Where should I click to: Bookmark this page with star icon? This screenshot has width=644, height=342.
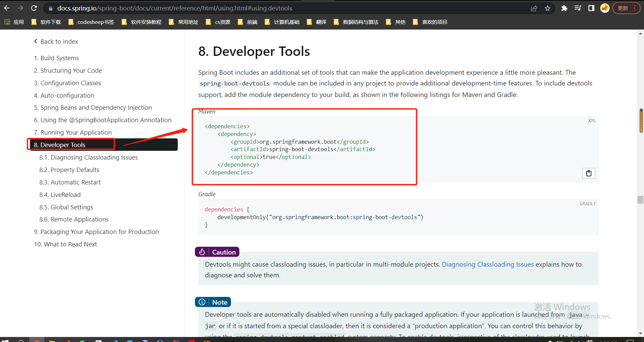[548, 8]
